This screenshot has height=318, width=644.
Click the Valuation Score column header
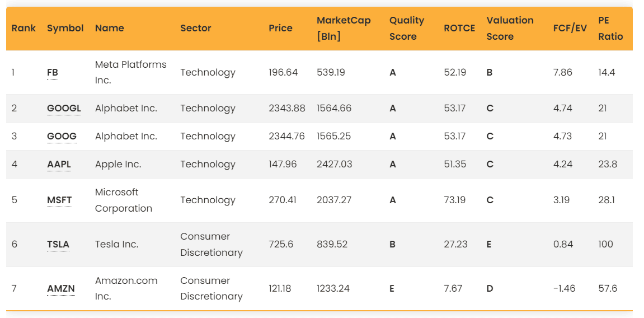[x=510, y=29]
